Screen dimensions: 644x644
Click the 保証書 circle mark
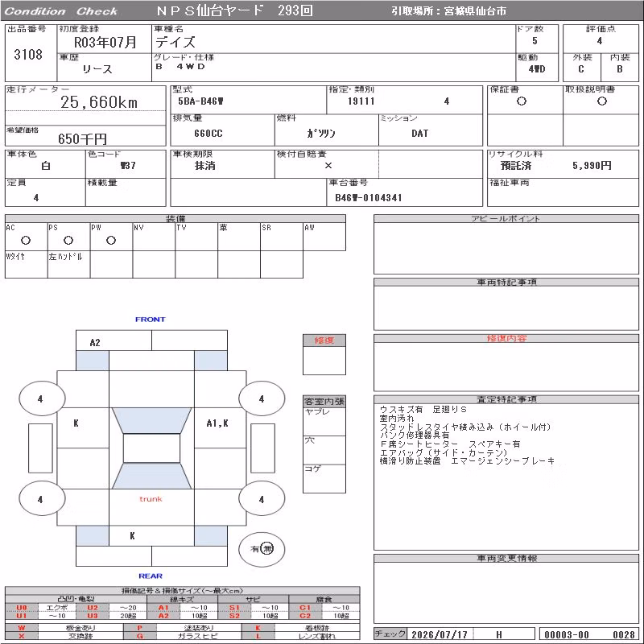coord(522,101)
